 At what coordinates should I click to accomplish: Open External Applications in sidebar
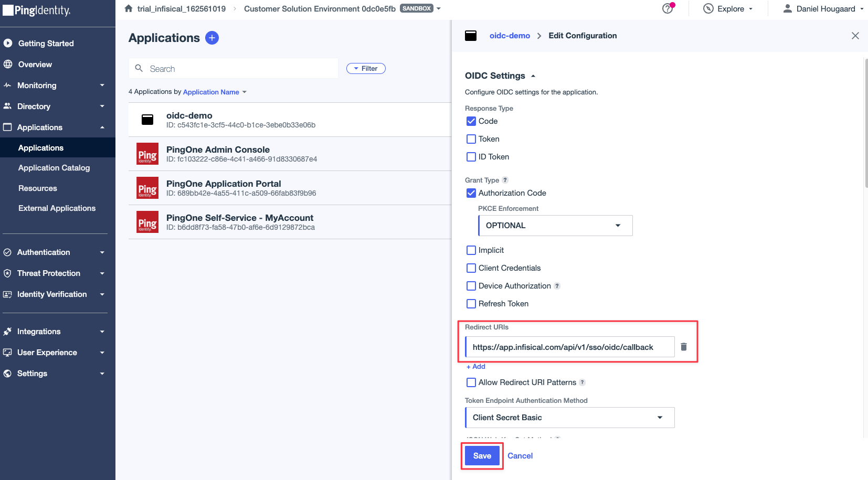click(x=57, y=208)
